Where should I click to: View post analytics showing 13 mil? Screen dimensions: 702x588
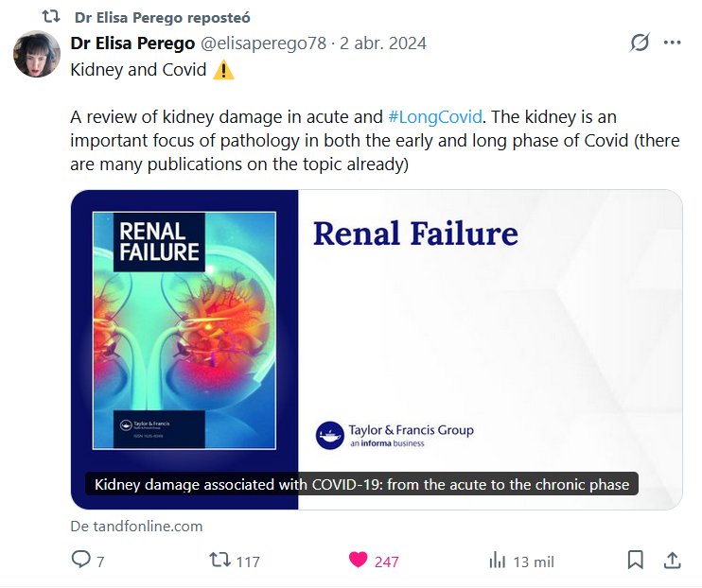point(498,560)
